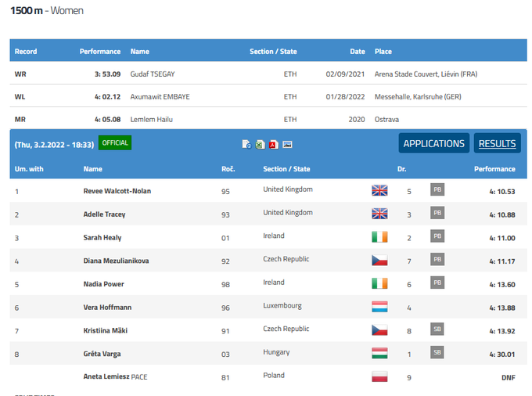This screenshot has width=532, height=396.
Task: Click the Dr. column header
Action: point(401,169)
